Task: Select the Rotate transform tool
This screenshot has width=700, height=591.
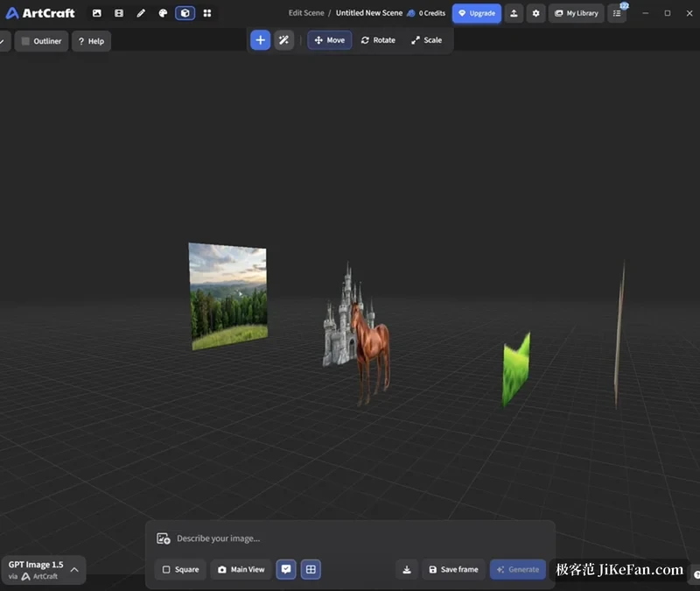Action: [x=378, y=40]
